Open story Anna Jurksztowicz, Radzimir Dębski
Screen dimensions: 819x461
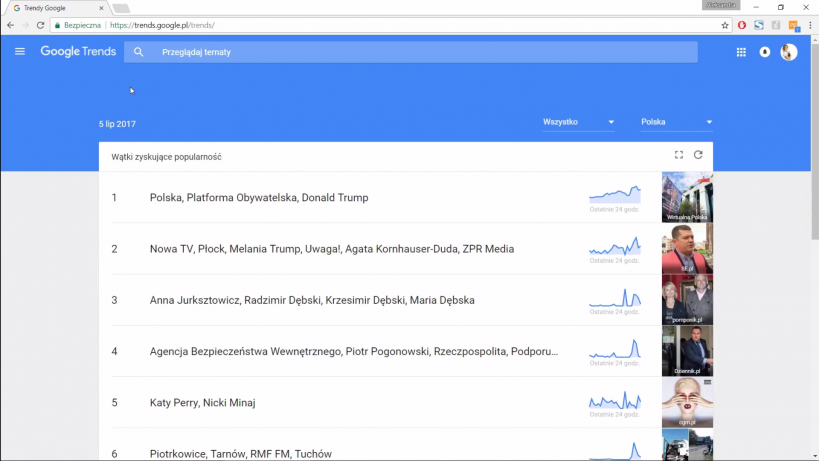click(x=312, y=300)
